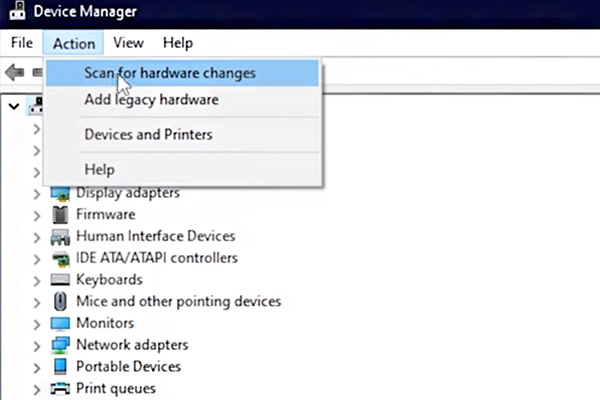Select IDE ATA/ATAPI controllers label
600x400 pixels.
coord(157,258)
